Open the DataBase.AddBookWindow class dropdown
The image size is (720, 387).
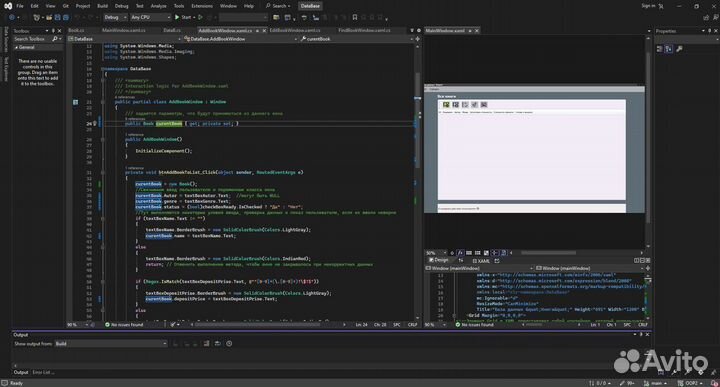click(x=241, y=39)
